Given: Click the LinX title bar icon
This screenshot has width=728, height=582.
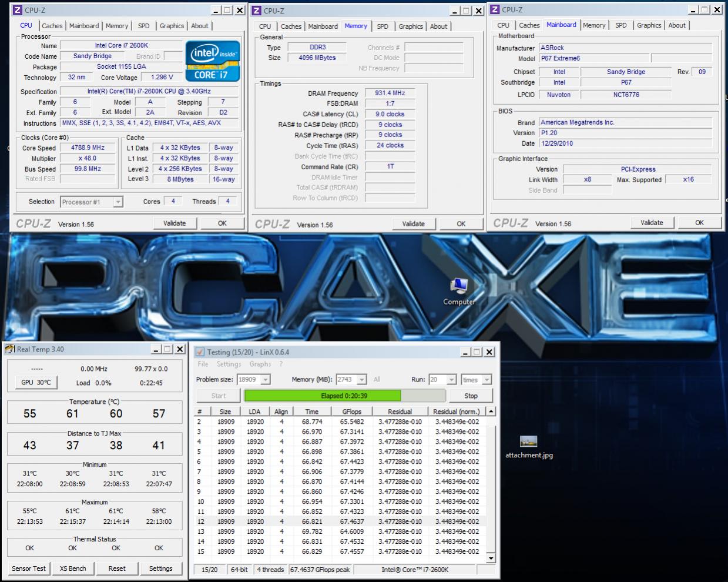Looking at the screenshot, I should click(200, 352).
